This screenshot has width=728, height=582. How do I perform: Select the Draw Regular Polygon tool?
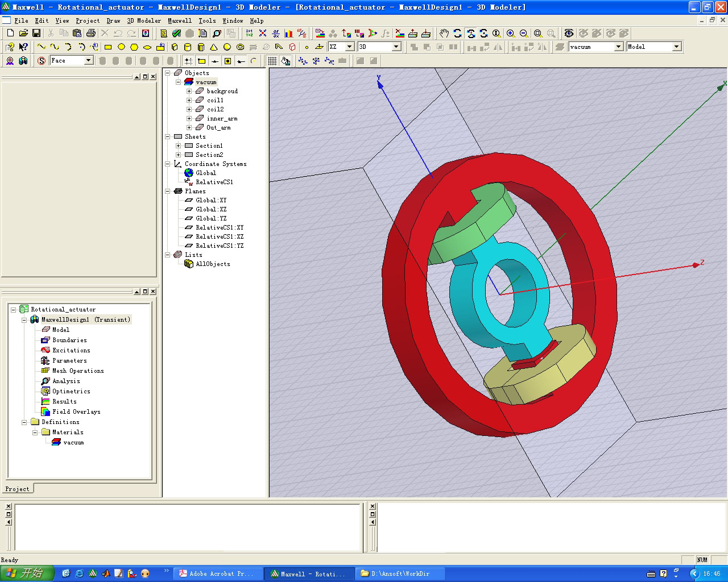[x=134, y=47]
